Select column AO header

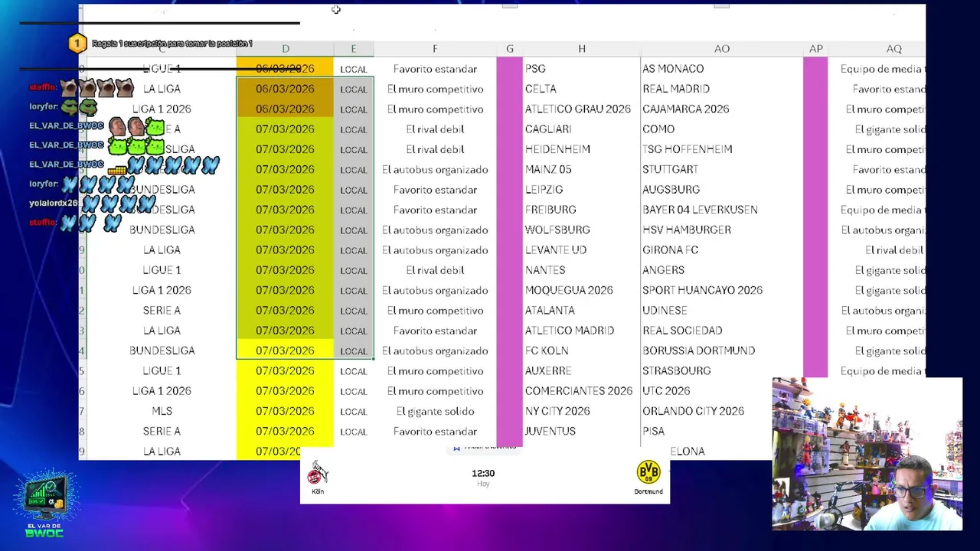(722, 49)
